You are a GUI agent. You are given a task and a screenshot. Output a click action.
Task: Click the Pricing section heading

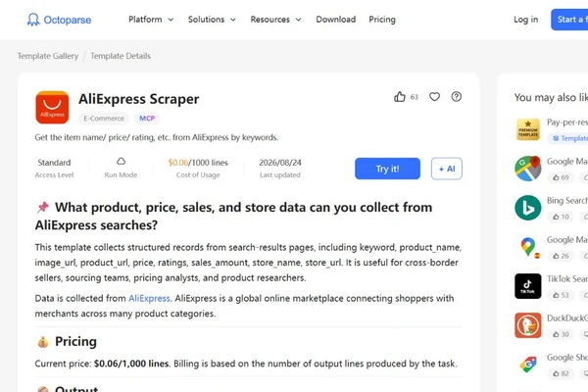(x=75, y=341)
